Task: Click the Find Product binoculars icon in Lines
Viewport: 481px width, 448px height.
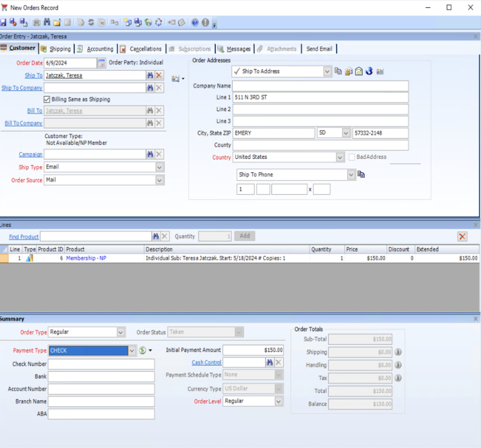Action: coord(156,236)
